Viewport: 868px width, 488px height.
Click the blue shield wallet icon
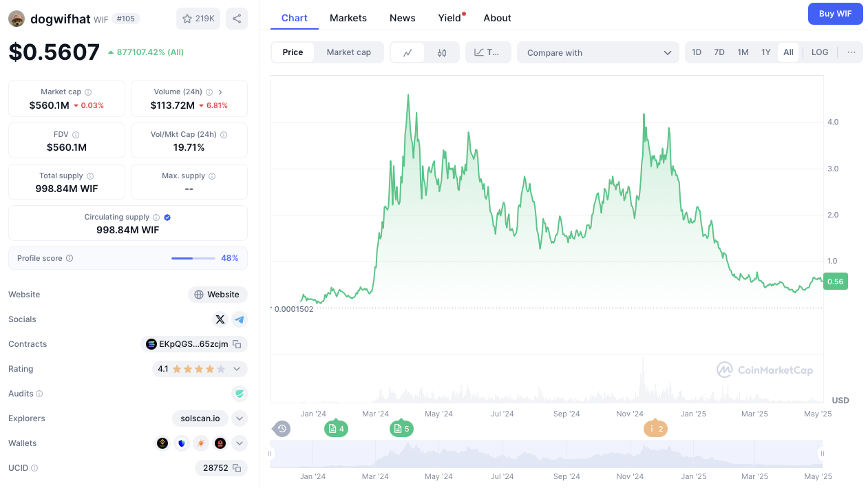[182, 443]
